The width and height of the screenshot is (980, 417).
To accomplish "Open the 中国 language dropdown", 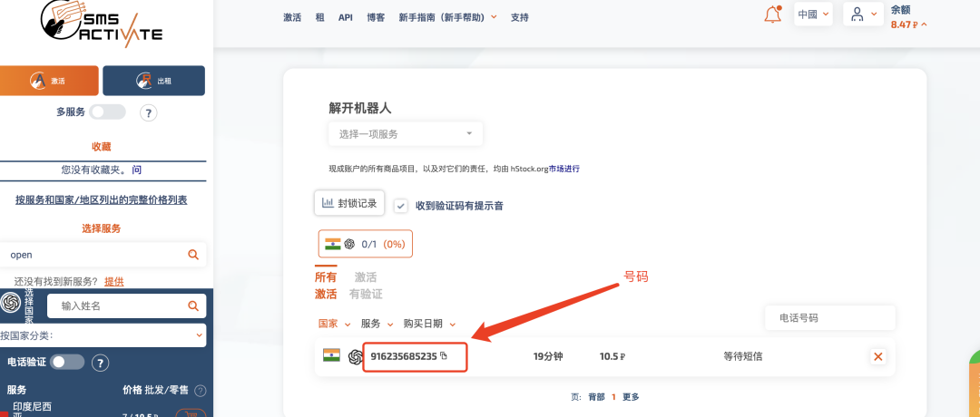I will [813, 14].
